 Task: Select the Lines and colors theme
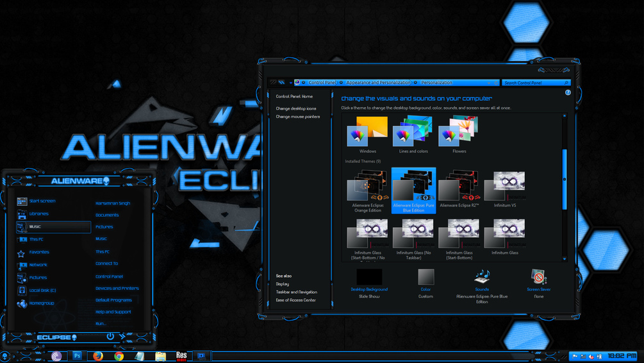pos(413,131)
